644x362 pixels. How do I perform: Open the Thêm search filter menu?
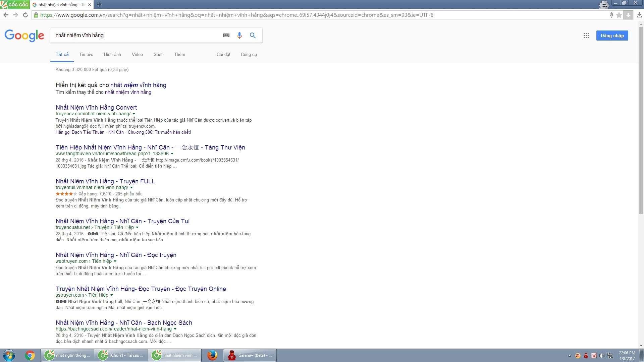(179, 54)
